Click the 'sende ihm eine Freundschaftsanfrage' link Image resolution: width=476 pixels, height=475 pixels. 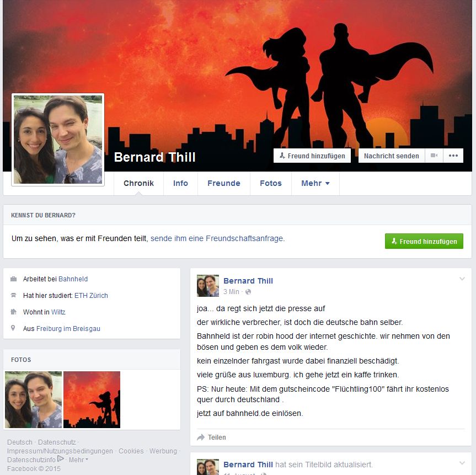(217, 238)
